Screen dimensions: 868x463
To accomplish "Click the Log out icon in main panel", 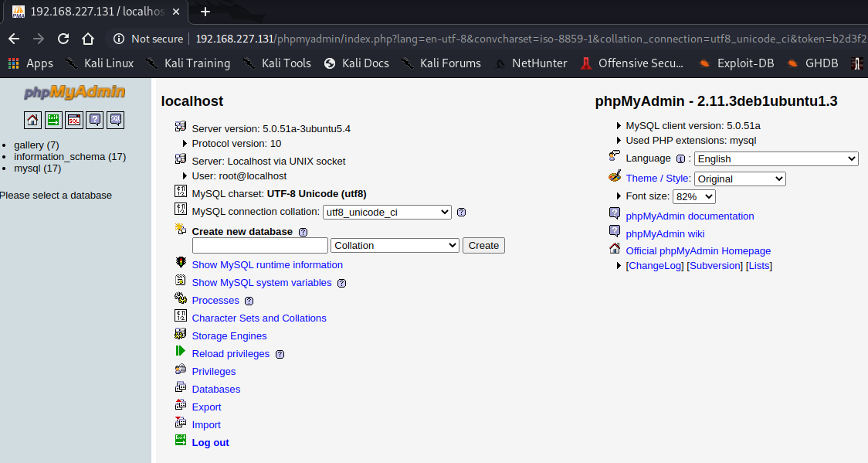I will (x=181, y=440).
